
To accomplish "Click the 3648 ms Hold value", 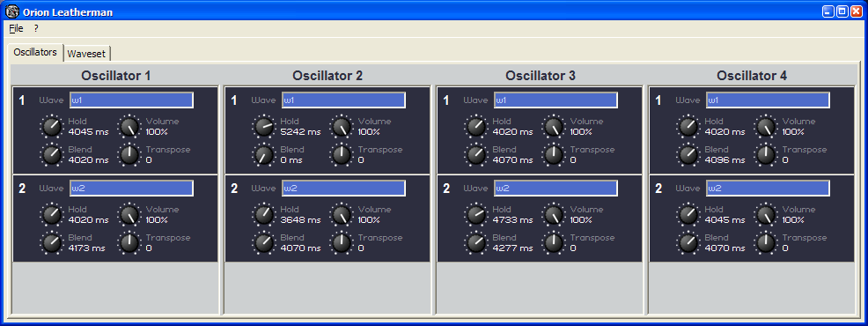I will pos(300,220).
